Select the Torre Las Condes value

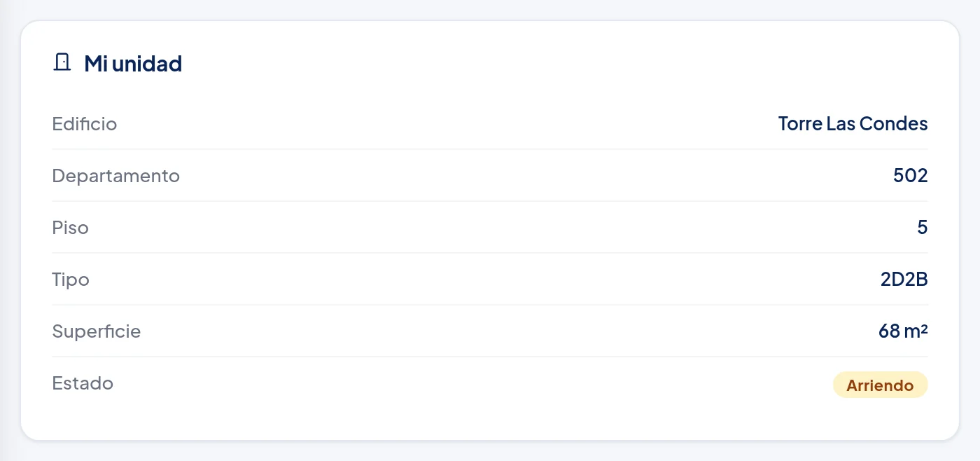[x=853, y=124]
